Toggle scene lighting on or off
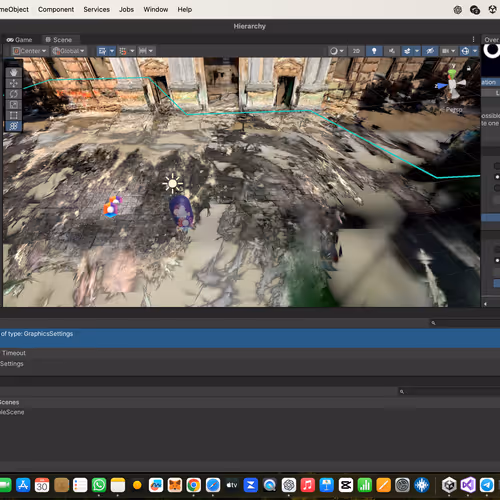Screen dimensions: 500x500 point(374,51)
